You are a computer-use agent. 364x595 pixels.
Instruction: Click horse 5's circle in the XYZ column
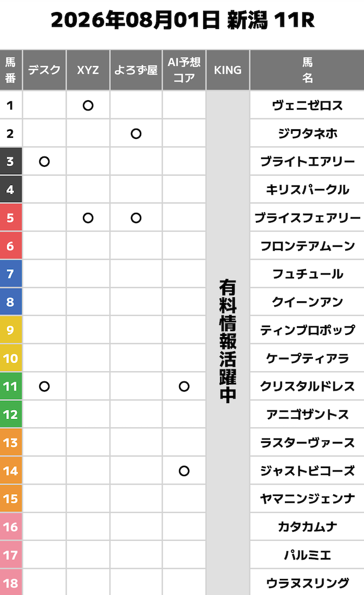pyautogui.click(x=88, y=218)
